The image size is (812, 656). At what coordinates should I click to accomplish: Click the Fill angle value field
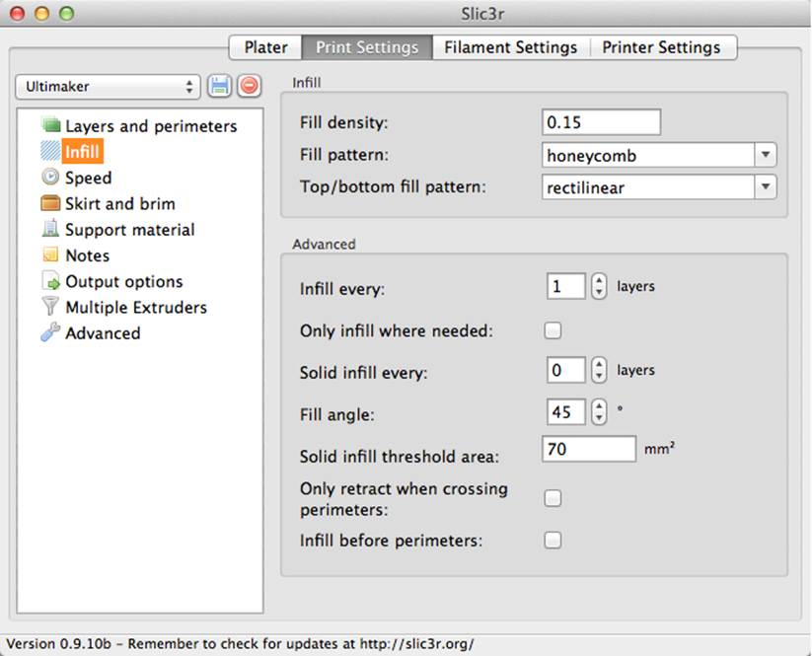(566, 412)
